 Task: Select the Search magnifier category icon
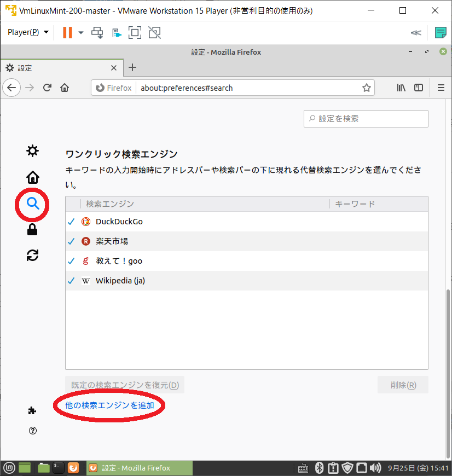(x=32, y=204)
